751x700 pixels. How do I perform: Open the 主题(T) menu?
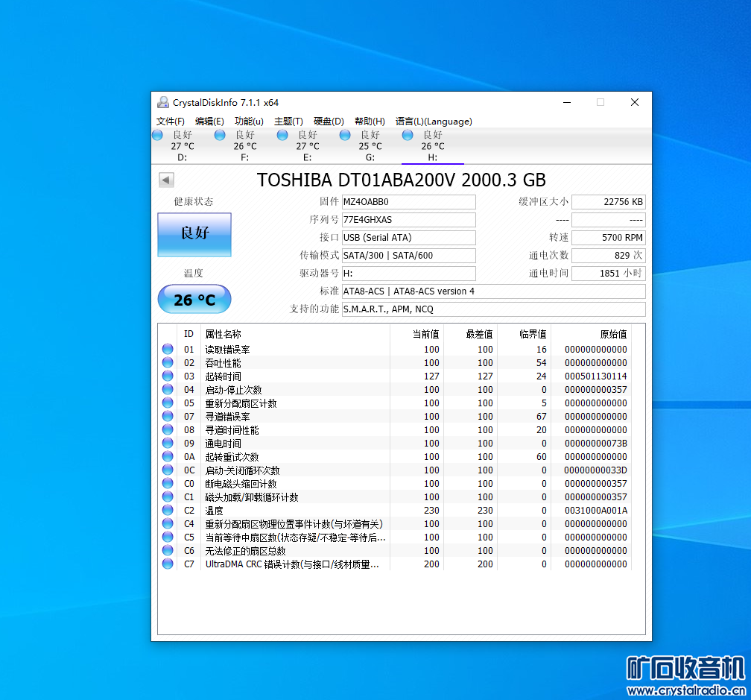[288, 122]
